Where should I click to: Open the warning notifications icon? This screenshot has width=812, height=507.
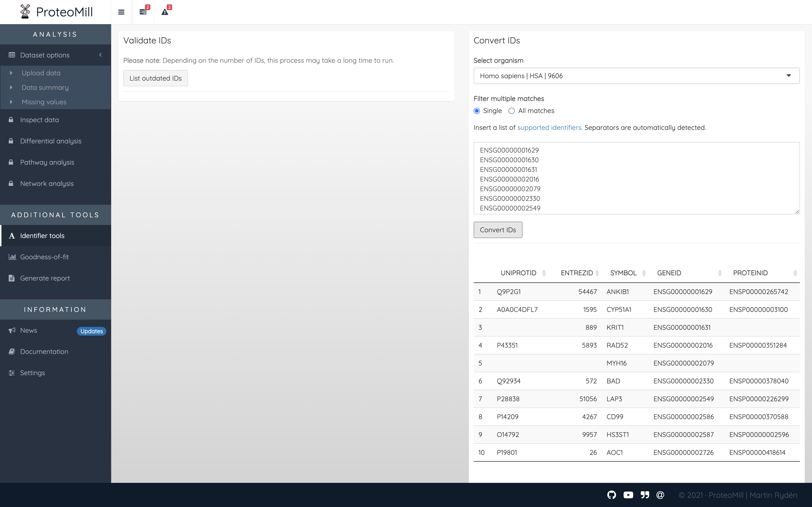[x=165, y=12]
